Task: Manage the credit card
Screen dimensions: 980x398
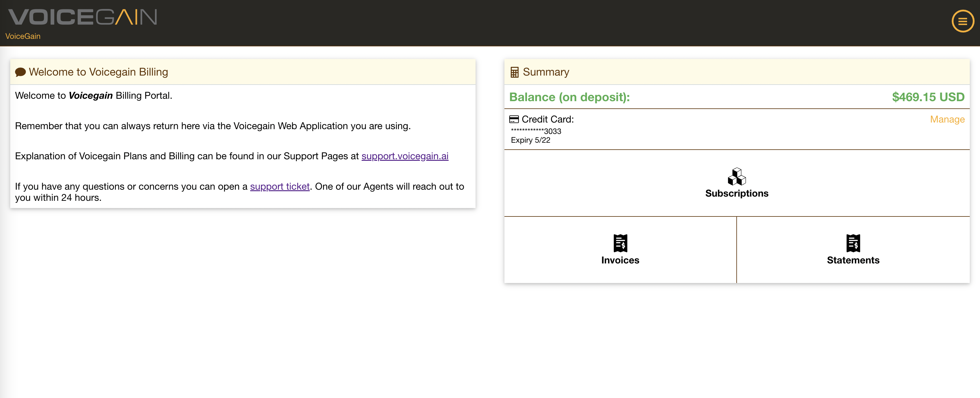Action: click(947, 120)
